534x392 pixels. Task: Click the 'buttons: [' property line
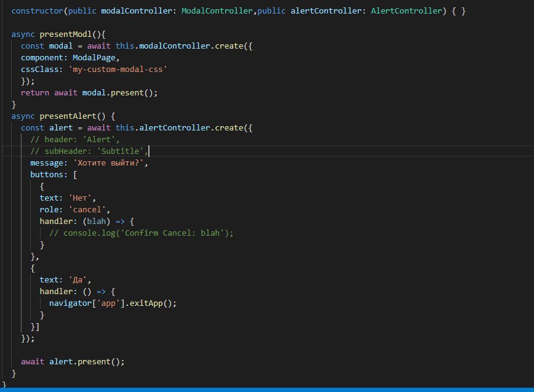click(54, 174)
